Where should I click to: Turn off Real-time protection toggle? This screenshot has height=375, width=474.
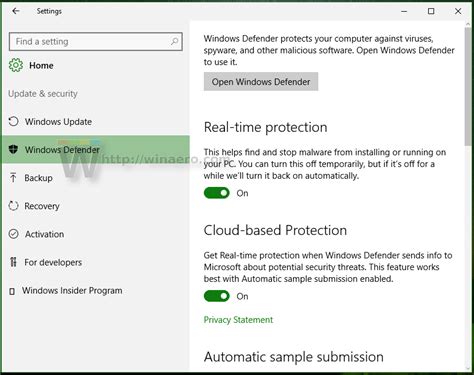tap(217, 193)
